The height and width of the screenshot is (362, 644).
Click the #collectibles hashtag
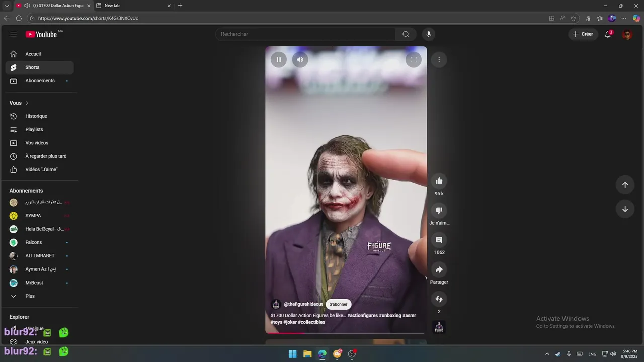pyautogui.click(x=311, y=322)
